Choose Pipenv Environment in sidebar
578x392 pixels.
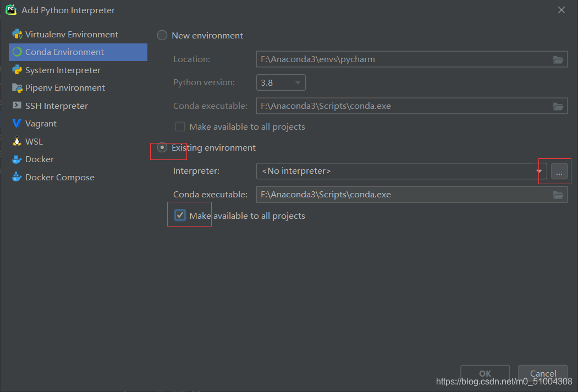pos(78,87)
